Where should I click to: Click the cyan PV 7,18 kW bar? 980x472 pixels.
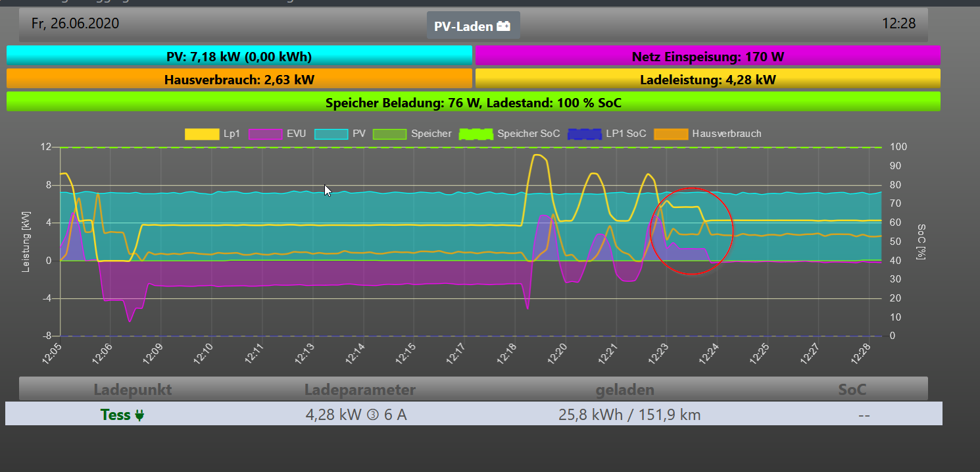(x=239, y=57)
